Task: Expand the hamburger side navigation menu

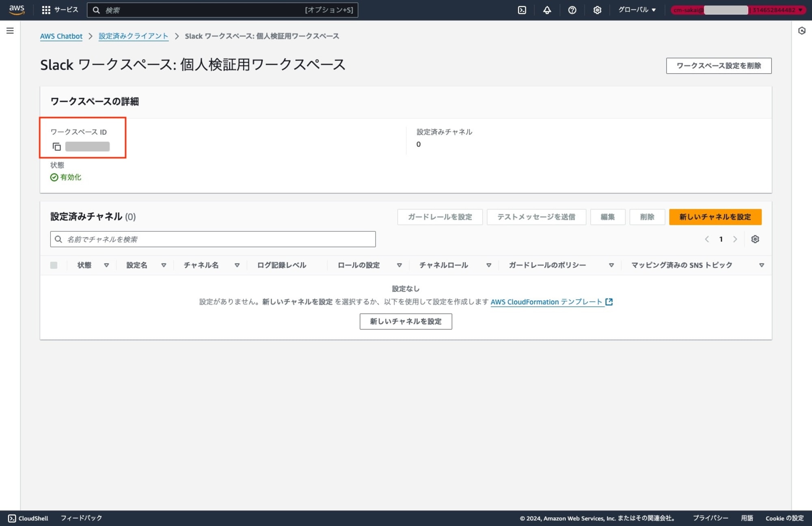Action: point(10,31)
